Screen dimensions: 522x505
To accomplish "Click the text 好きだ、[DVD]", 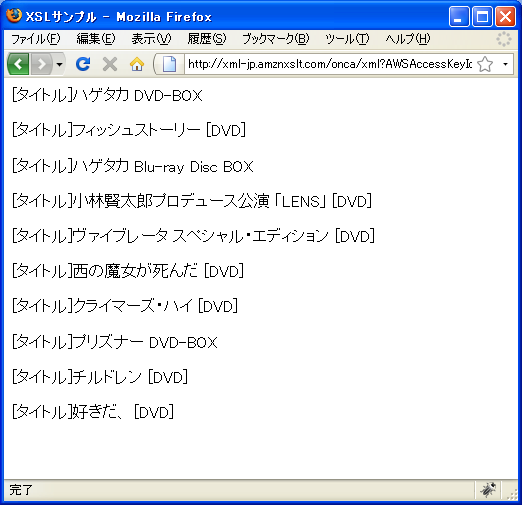I will tap(123, 412).
